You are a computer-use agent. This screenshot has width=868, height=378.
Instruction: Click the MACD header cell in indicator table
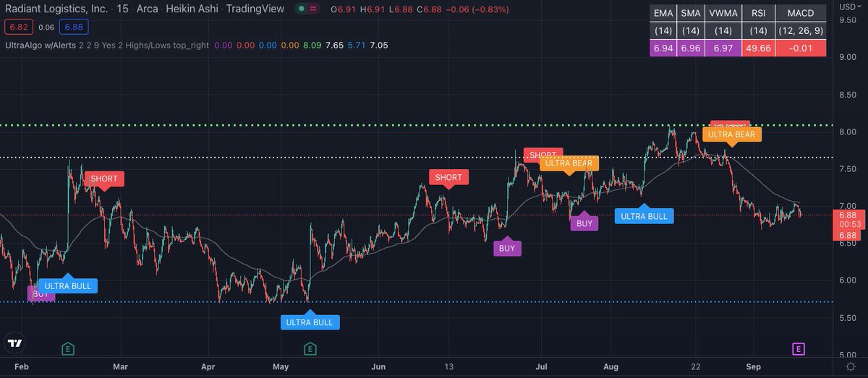(x=800, y=13)
